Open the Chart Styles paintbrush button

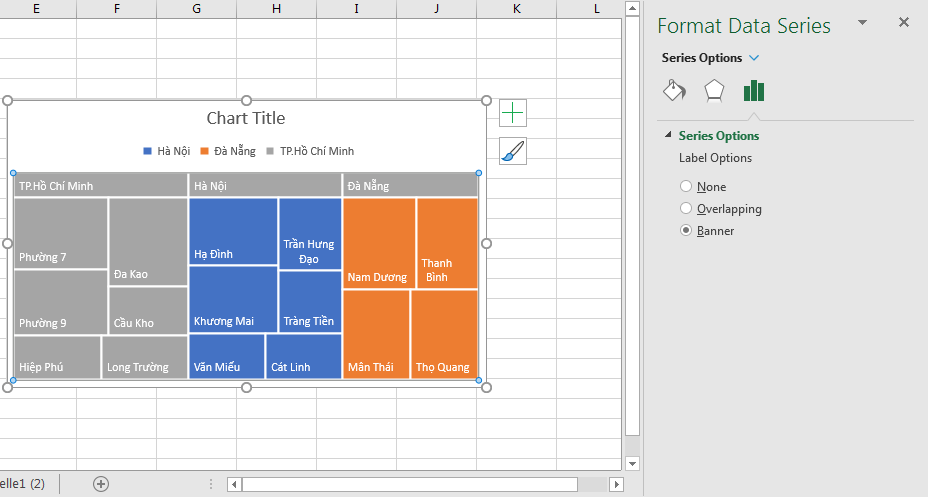click(512, 151)
